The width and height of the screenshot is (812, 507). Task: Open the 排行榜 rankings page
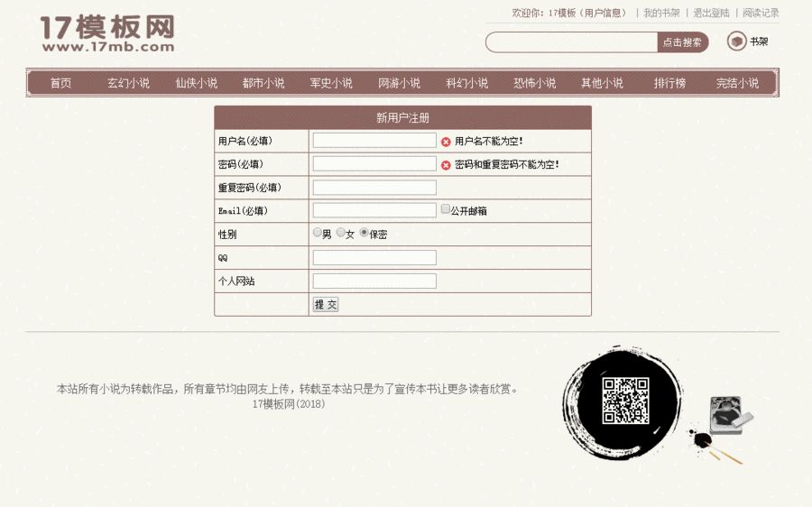point(669,83)
